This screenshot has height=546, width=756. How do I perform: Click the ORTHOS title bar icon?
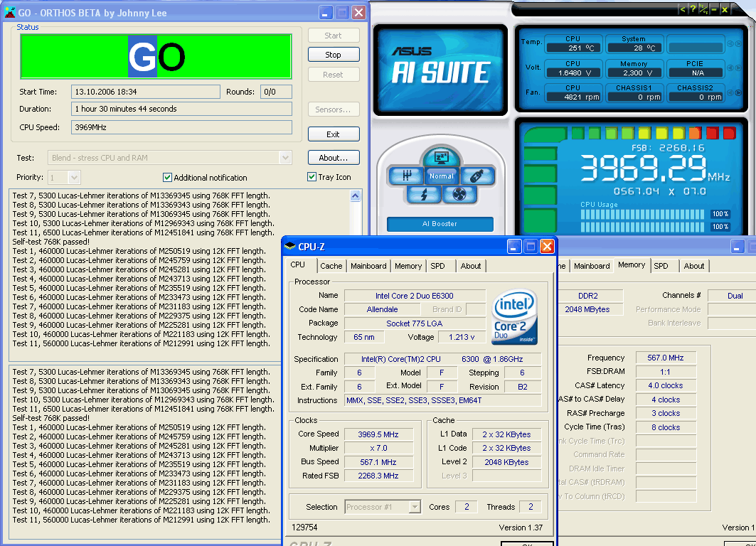(x=10, y=13)
